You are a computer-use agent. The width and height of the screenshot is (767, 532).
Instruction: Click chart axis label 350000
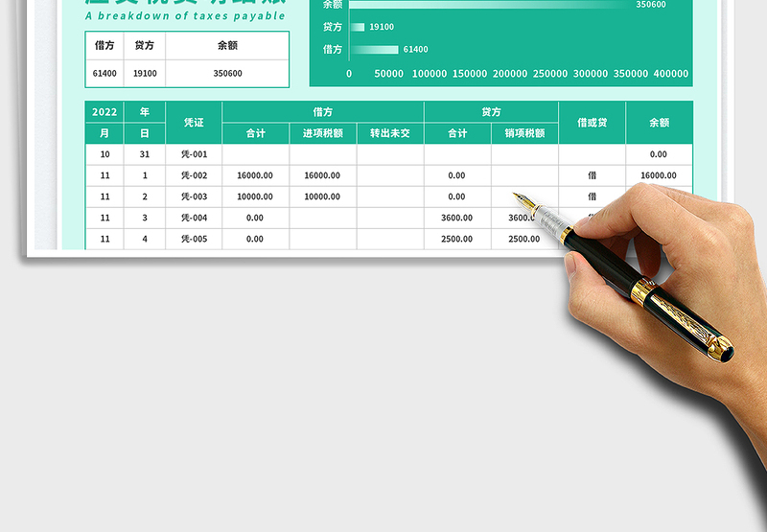tap(631, 74)
